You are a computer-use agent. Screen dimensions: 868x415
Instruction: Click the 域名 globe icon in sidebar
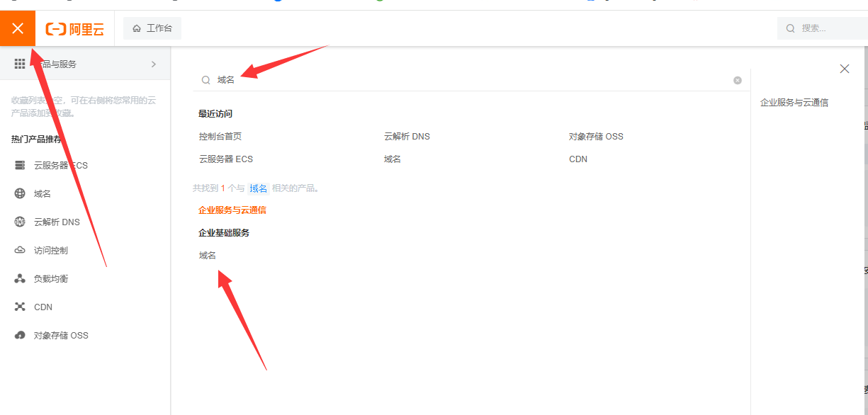(x=20, y=194)
